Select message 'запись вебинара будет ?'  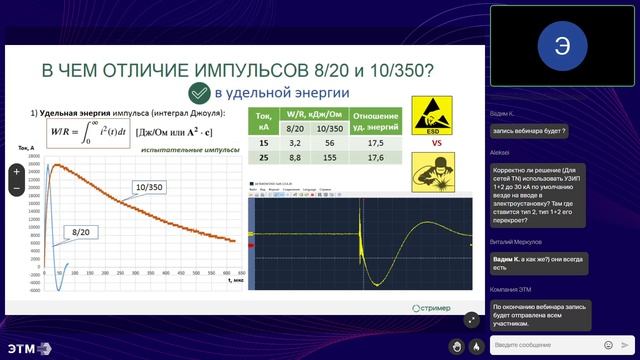tap(529, 131)
